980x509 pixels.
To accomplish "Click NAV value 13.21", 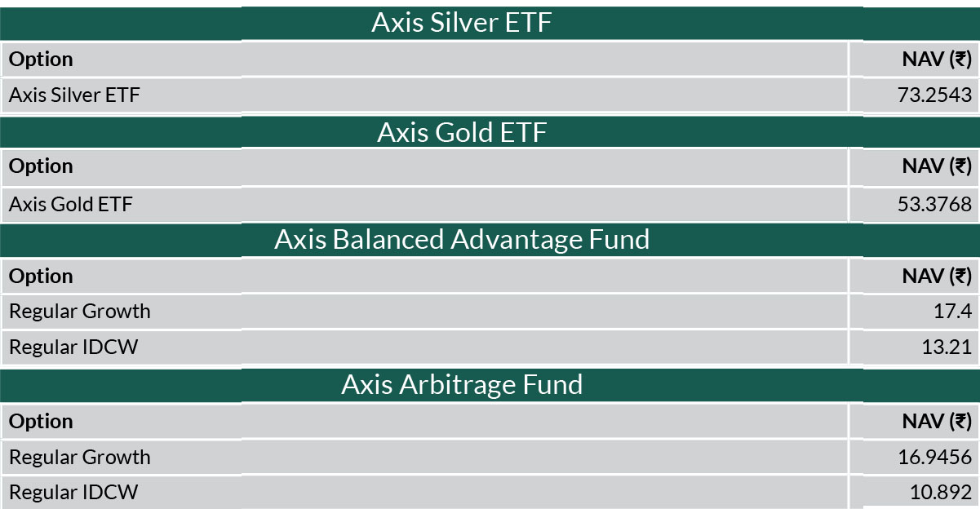I will (x=947, y=347).
